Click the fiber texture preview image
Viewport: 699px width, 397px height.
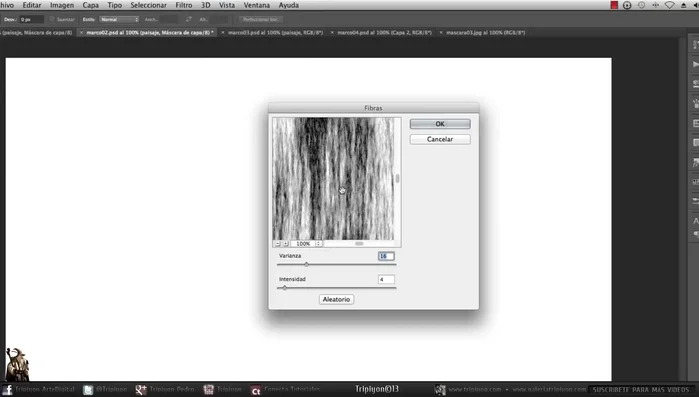click(x=333, y=179)
